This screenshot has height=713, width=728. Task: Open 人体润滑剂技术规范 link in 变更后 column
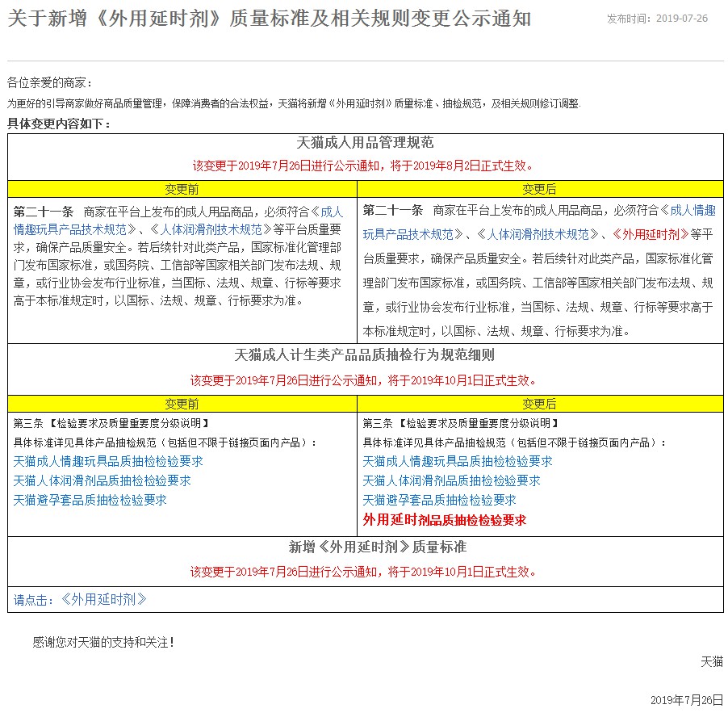click(538, 234)
